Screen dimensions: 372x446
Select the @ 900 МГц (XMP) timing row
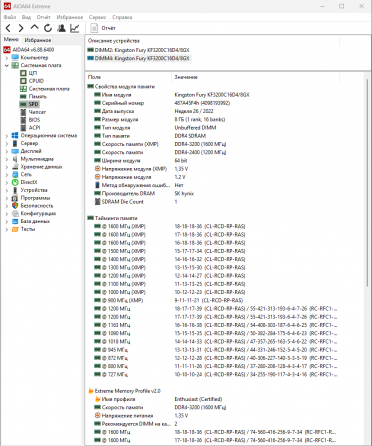(212, 300)
